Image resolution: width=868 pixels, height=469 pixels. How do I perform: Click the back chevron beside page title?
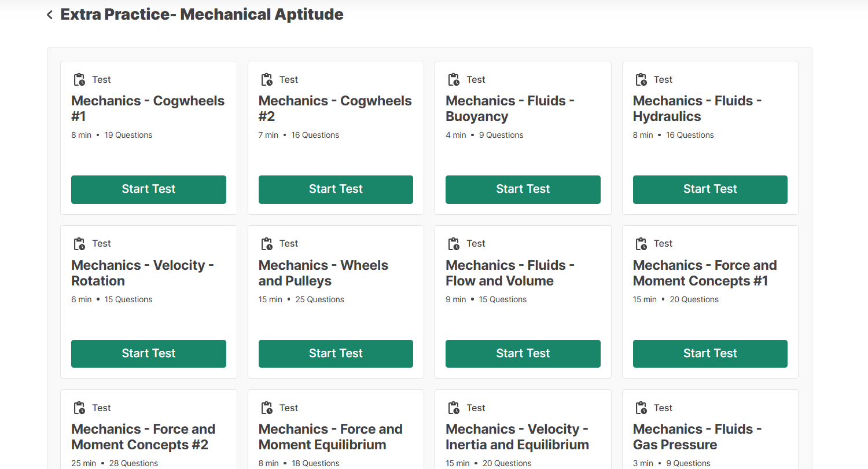(50, 15)
